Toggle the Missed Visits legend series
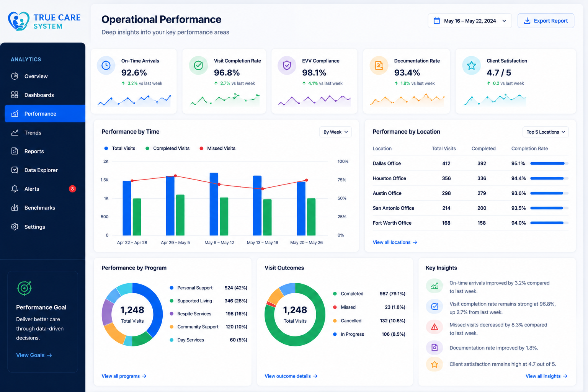 pos(217,148)
